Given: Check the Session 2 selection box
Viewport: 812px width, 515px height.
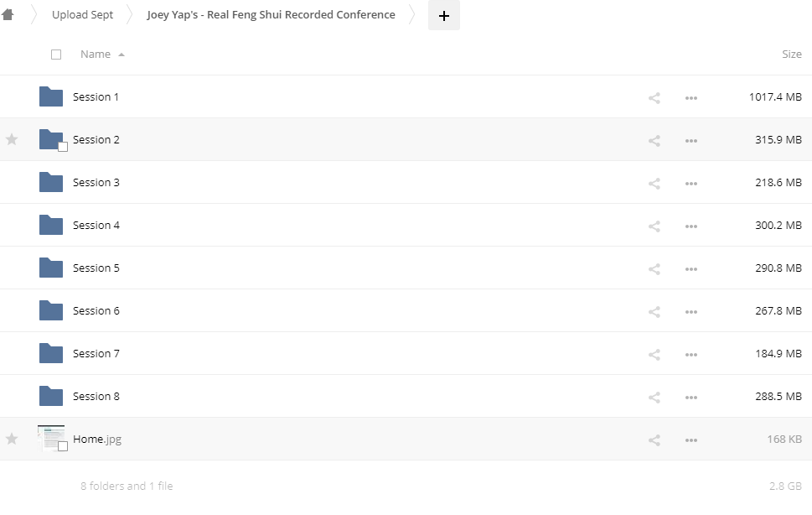Looking at the screenshot, I should tap(63, 147).
